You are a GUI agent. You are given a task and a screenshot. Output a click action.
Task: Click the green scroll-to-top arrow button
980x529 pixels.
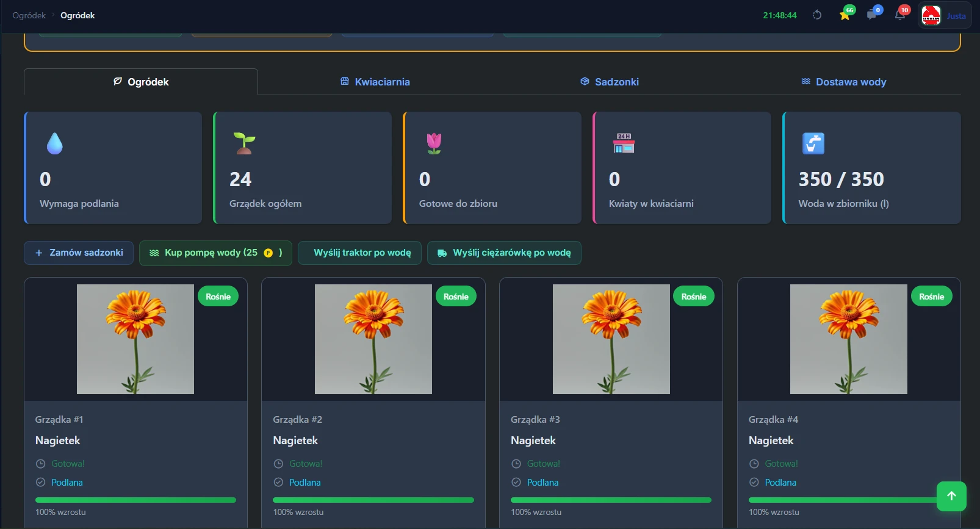point(951,496)
